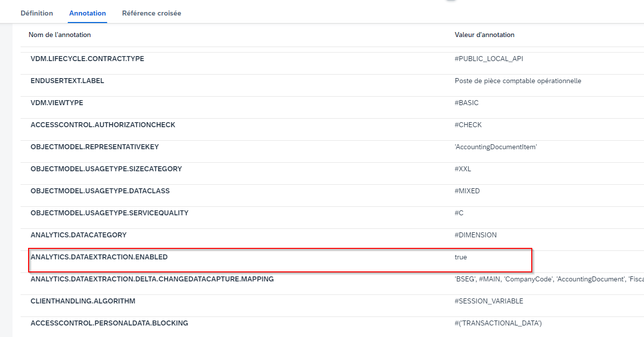The height and width of the screenshot is (337, 644).
Task: Open the Référence croisée tab
Action: point(151,13)
